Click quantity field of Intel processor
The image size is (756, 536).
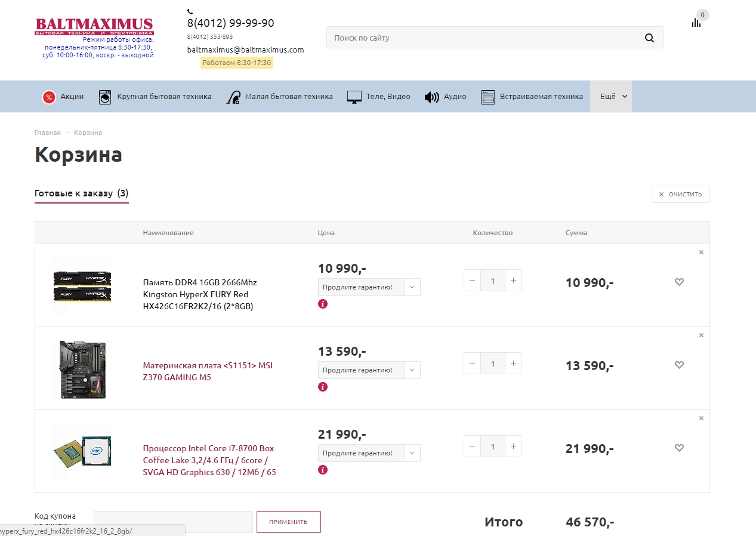[493, 446]
